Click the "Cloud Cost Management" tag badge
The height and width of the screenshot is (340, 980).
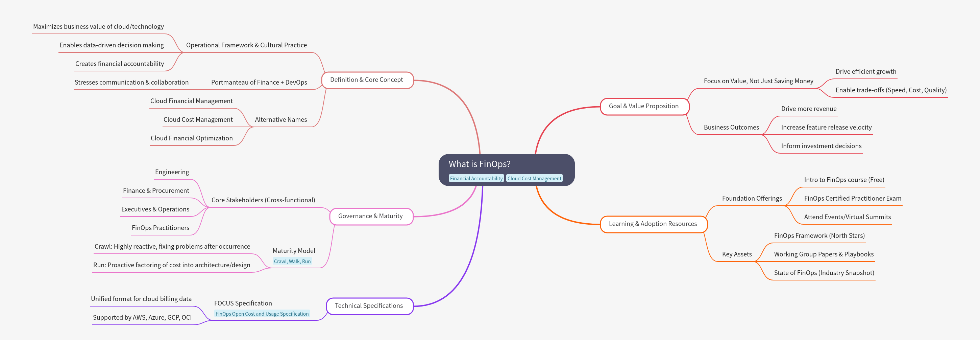click(x=535, y=178)
